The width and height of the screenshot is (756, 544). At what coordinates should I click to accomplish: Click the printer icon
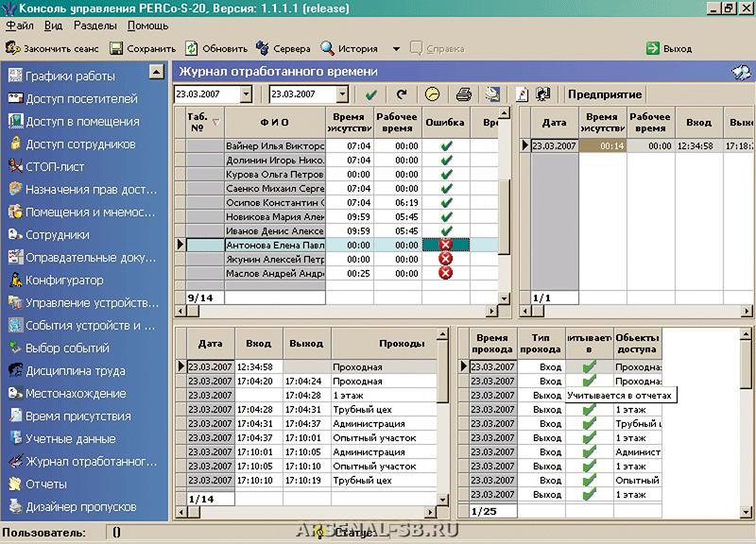(x=463, y=94)
